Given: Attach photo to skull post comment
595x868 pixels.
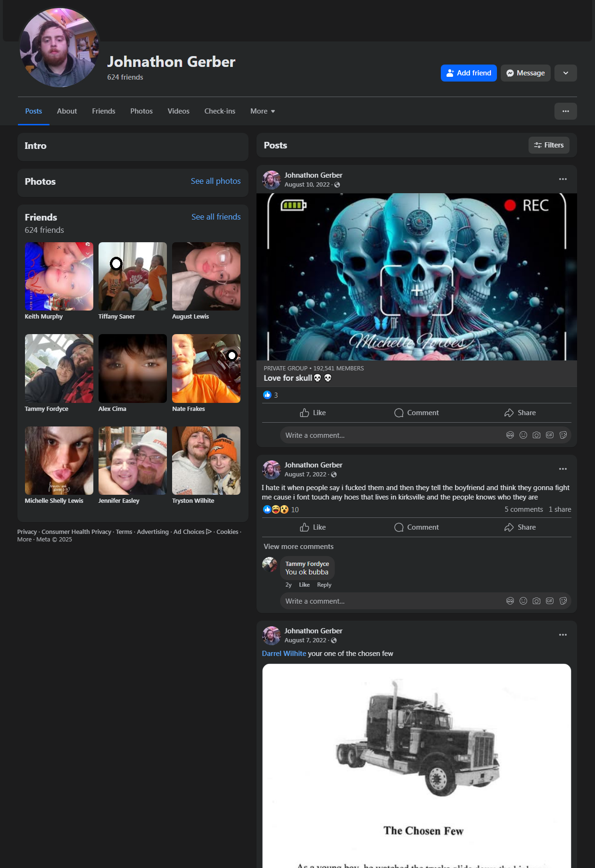Looking at the screenshot, I should (x=537, y=435).
